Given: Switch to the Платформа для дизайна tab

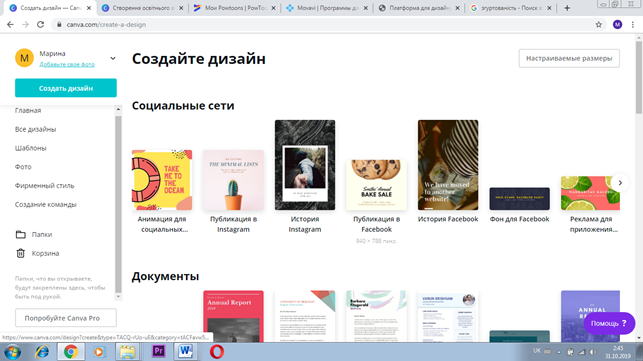Looking at the screenshot, I should point(419,8).
